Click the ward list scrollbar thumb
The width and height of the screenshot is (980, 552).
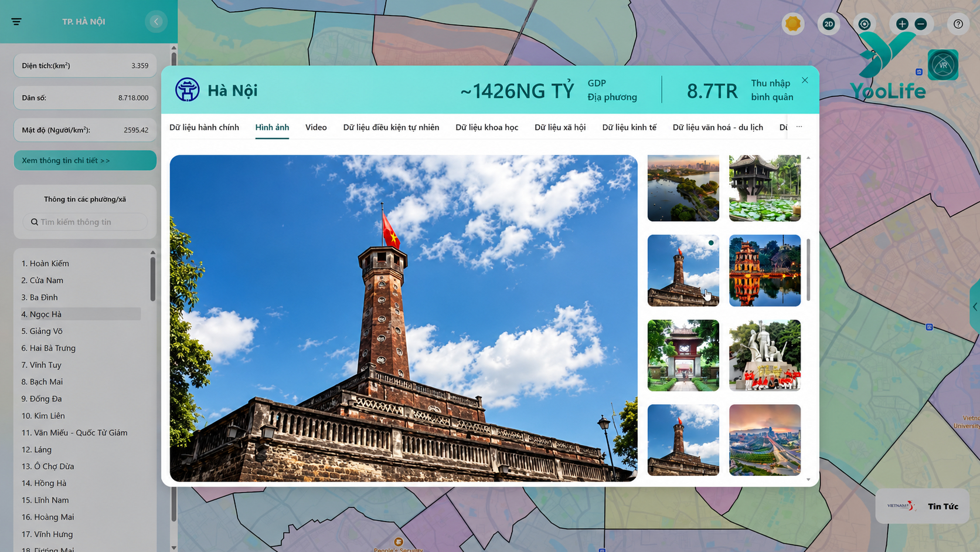tap(152, 278)
